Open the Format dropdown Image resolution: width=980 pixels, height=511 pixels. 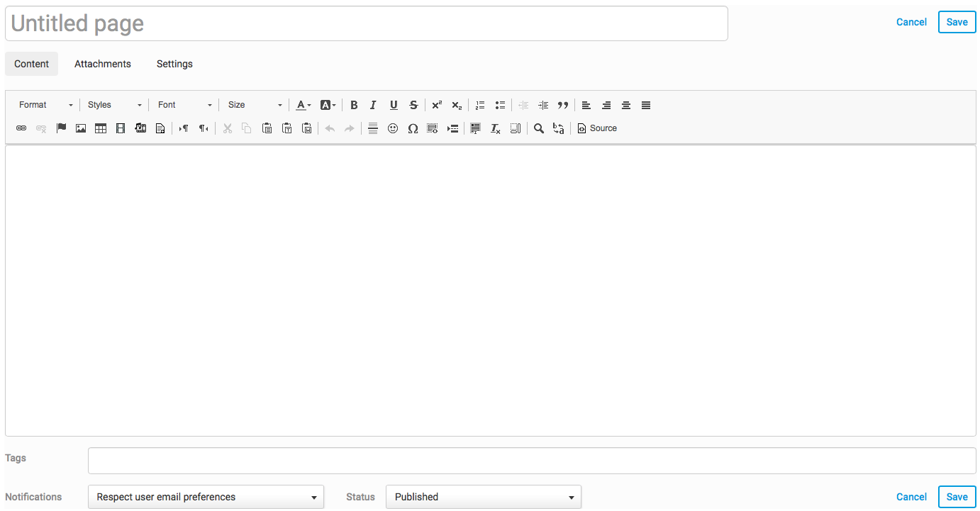(x=46, y=105)
